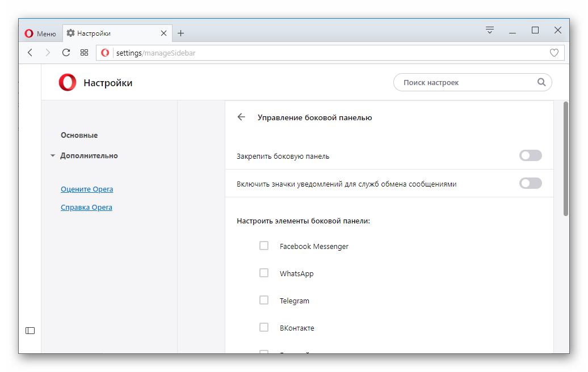Add page to bookmarks with heart icon

tap(554, 53)
